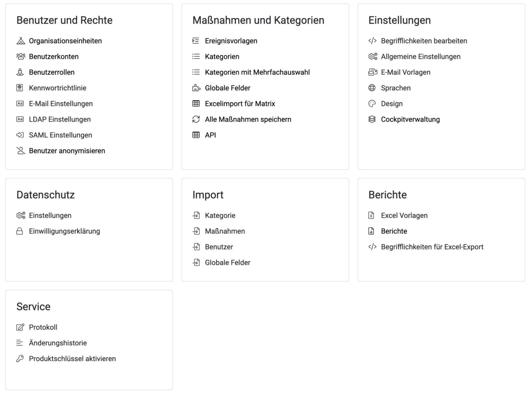532x393 pixels.
Task: Click the Produktschlüssel aktivieren key icon
Action: [x=20, y=359]
